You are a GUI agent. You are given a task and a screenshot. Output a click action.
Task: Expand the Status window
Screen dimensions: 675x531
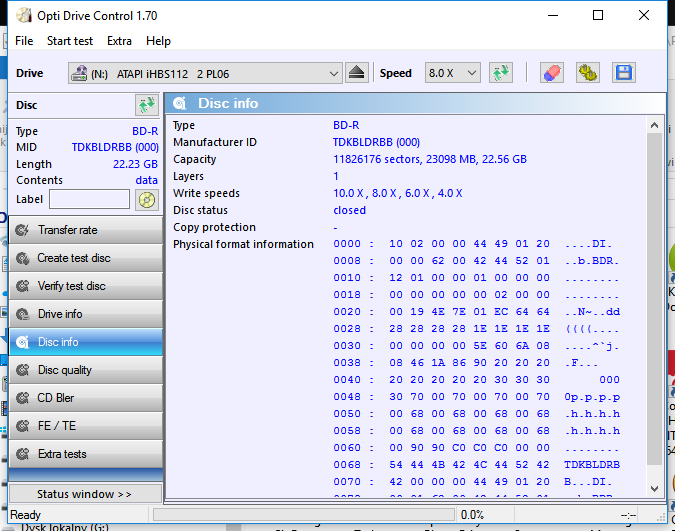click(x=86, y=494)
